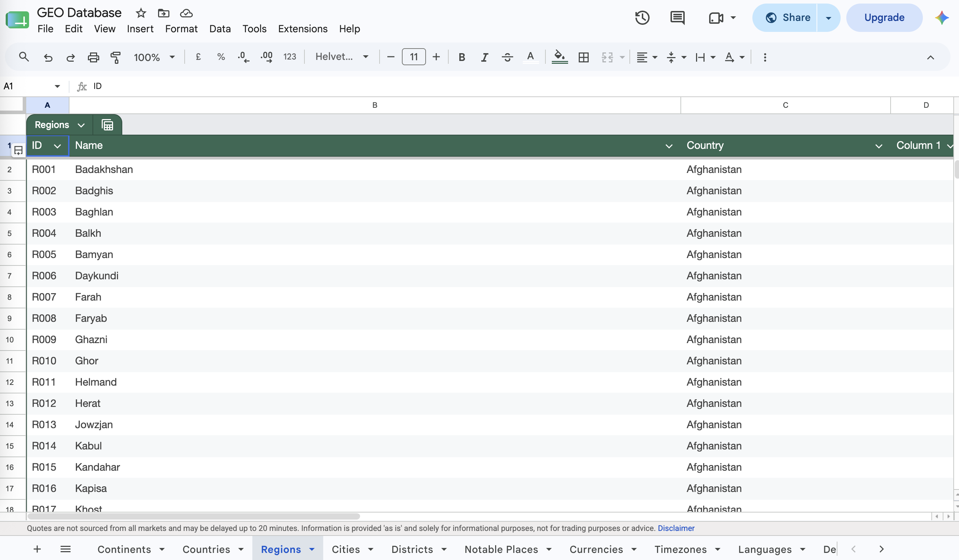This screenshot has width=959, height=560.
Task: Show the all sheets list icon
Action: [x=66, y=549]
